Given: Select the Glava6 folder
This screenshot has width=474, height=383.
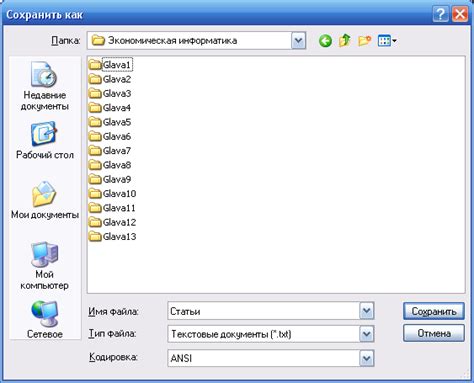Looking at the screenshot, I should (110, 136).
